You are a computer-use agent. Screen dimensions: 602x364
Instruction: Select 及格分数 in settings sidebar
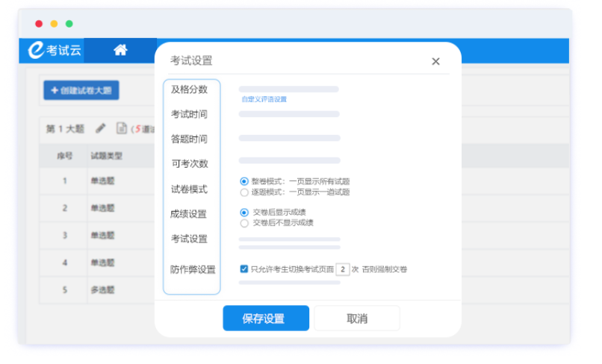189,90
